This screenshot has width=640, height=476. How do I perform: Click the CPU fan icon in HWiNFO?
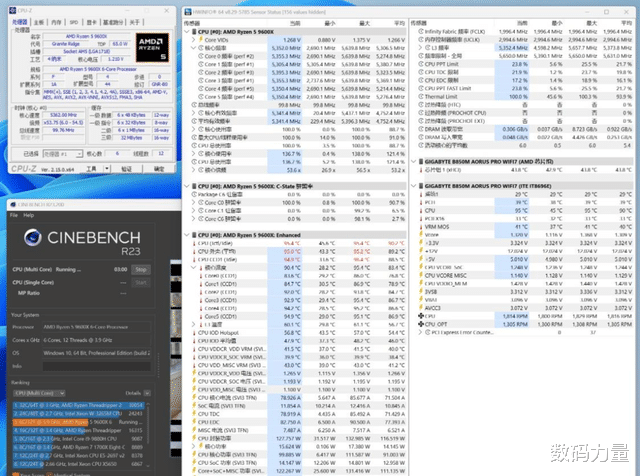tap(421, 316)
